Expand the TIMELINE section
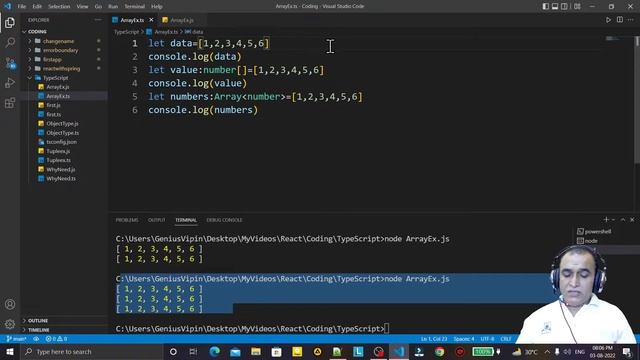This screenshot has height=360, width=640. pyautogui.click(x=38, y=329)
